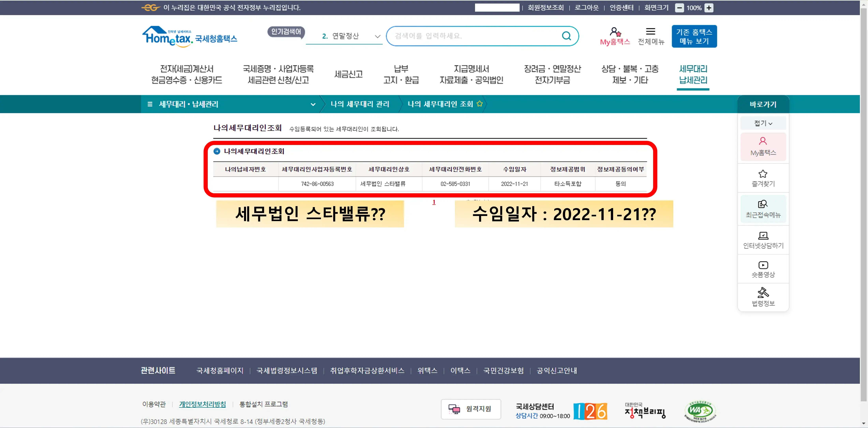868x428 pixels.
Task: Click the search magnifier icon
Action: coord(566,36)
